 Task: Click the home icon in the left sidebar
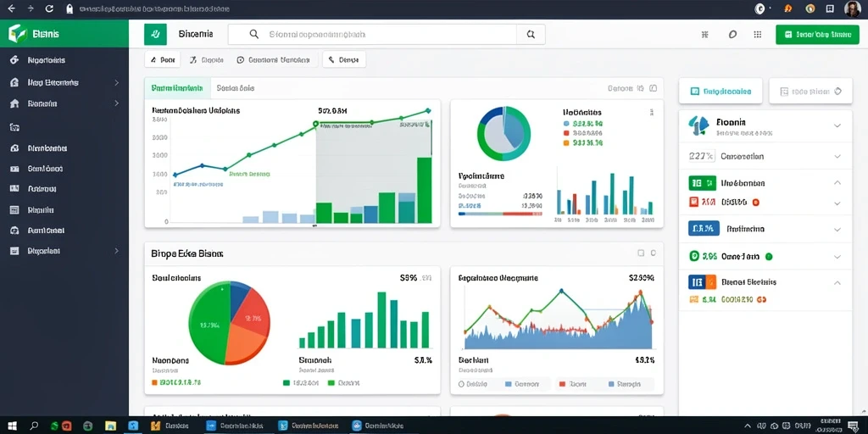click(14, 103)
